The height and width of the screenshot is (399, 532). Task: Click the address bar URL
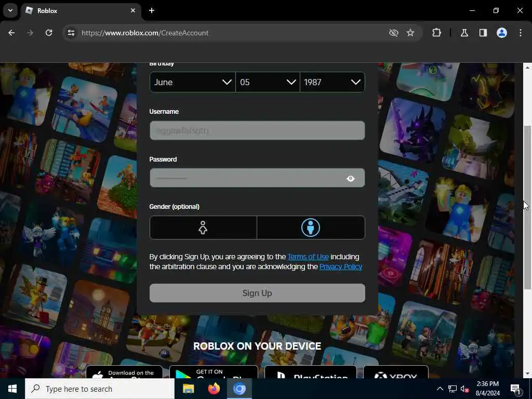[145, 33]
